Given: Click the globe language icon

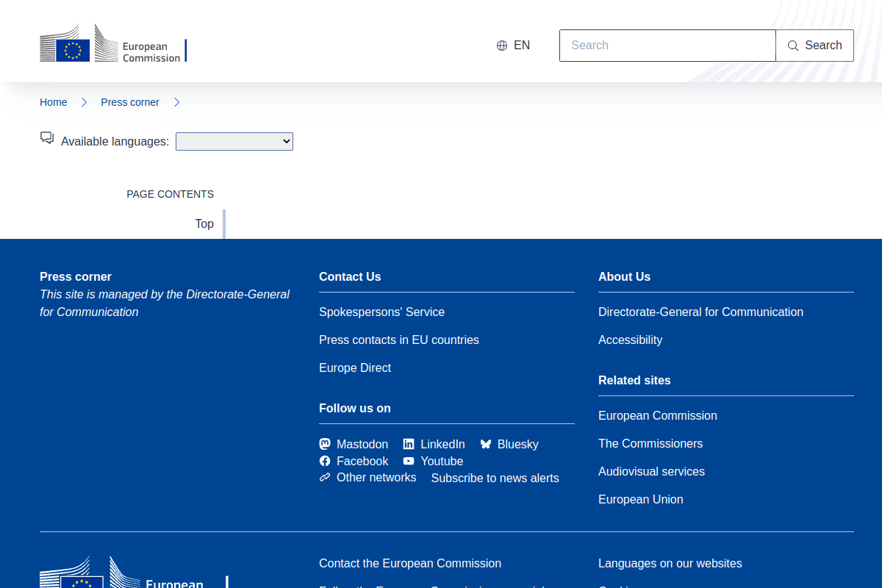Looking at the screenshot, I should tap(502, 46).
